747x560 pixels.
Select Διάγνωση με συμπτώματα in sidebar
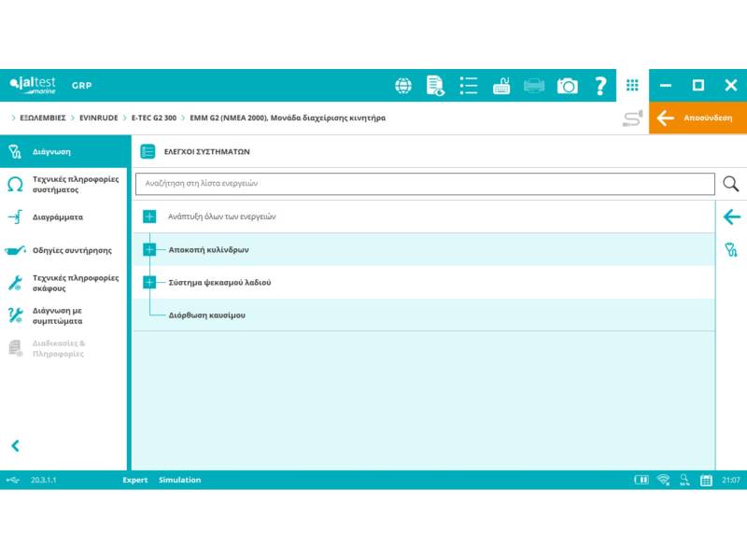[x=63, y=315]
